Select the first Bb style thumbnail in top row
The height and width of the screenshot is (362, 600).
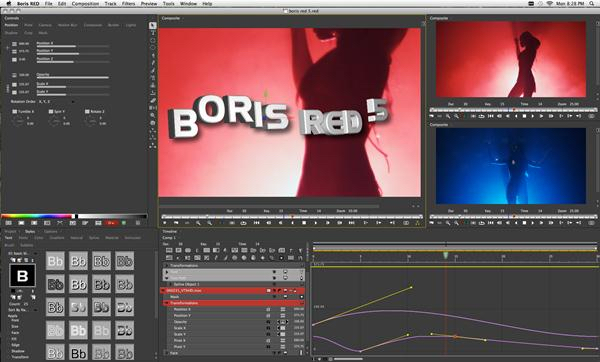[55, 261]
